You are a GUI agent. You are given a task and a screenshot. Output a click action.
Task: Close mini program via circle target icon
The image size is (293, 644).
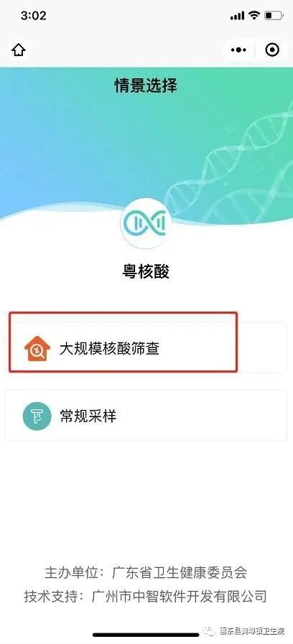pyautogui.click(x=272, y=50)
